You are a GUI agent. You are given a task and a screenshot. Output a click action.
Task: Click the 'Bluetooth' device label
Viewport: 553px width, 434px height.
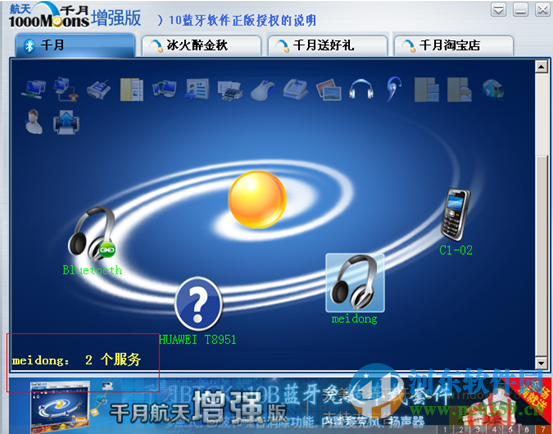pyautogui.click(x=92, y=270)
